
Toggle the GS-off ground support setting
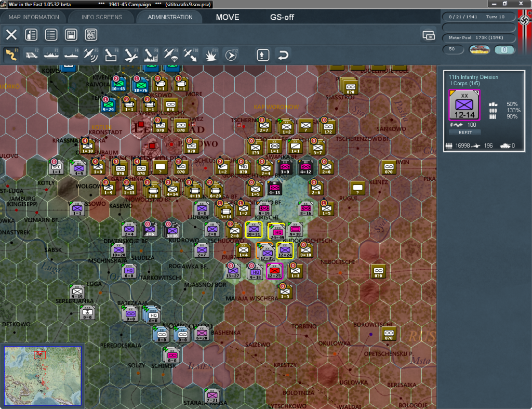pos(282,17)
